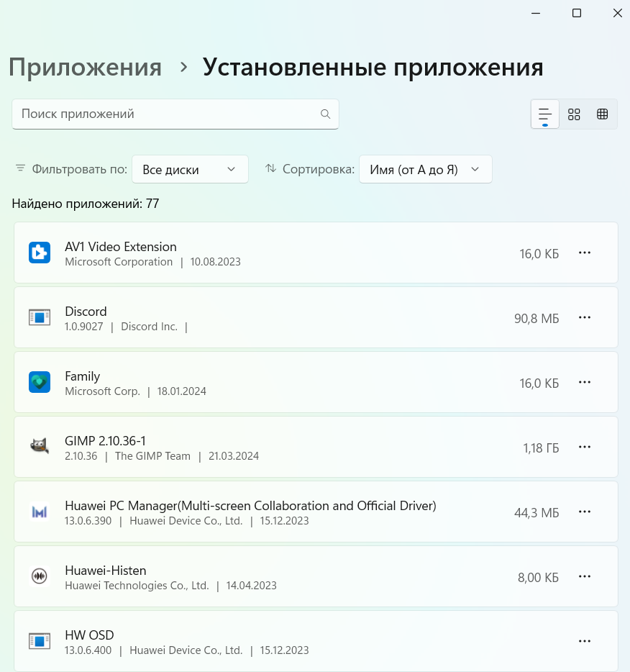Image resolution: width=630 pixels, height=672 pixels.
Task: Select the HW OSD name
Action: click(x=89, y=635)
